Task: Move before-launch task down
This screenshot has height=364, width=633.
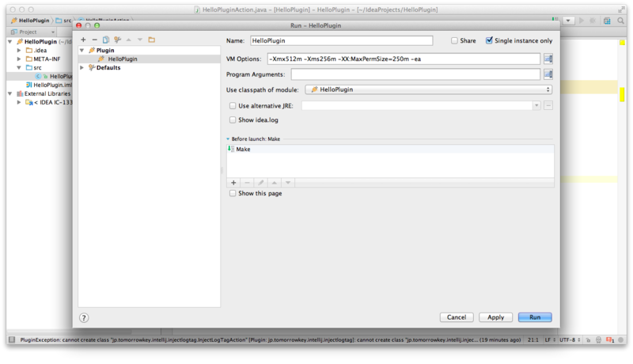Action: [x=288, y=183]
